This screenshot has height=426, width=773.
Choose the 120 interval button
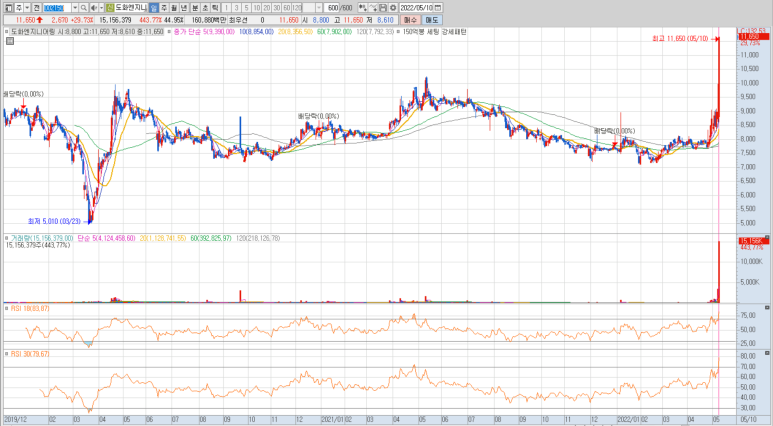coord(297,8)
